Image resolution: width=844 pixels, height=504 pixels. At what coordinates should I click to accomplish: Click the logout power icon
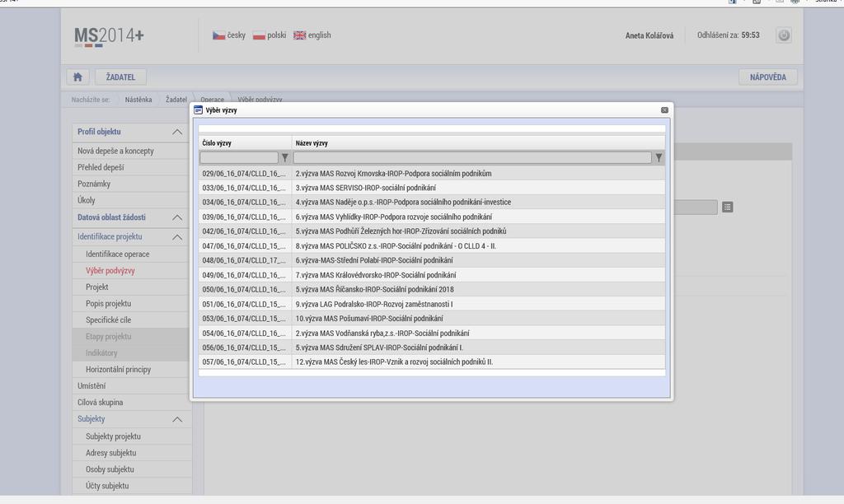784,35
